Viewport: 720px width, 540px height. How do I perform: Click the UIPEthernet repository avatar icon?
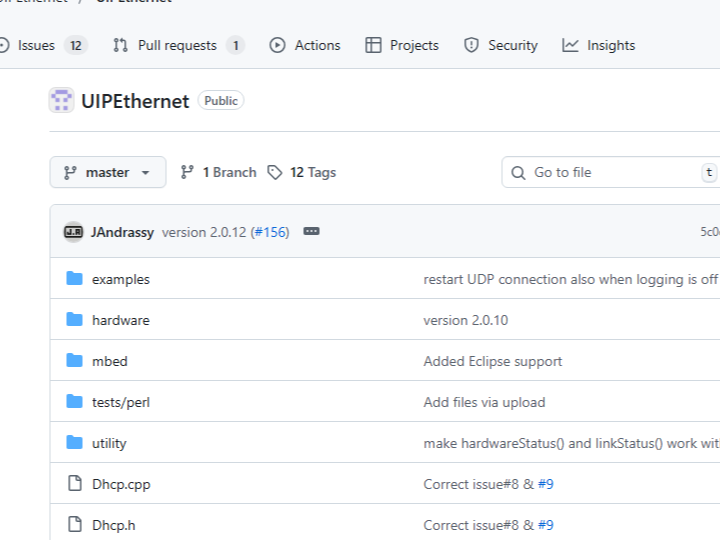click(61, 100)
